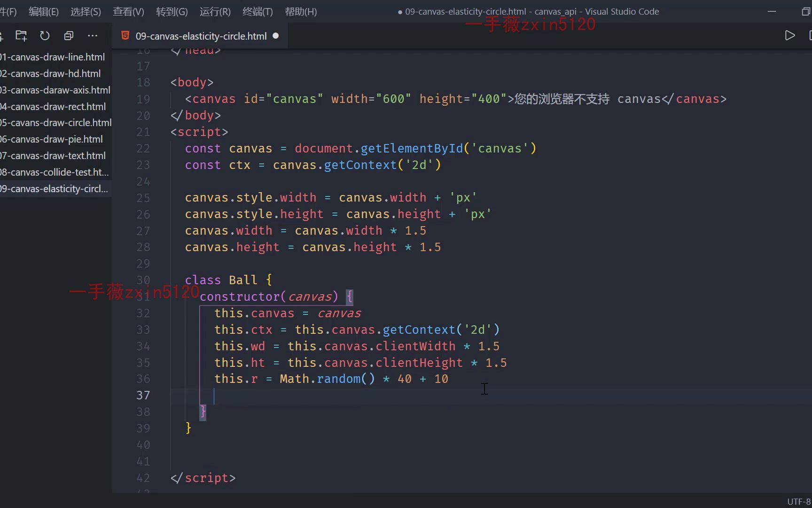Open the 查看(V) menu
This screenshot has width=812, height=508.
point(128,11)
